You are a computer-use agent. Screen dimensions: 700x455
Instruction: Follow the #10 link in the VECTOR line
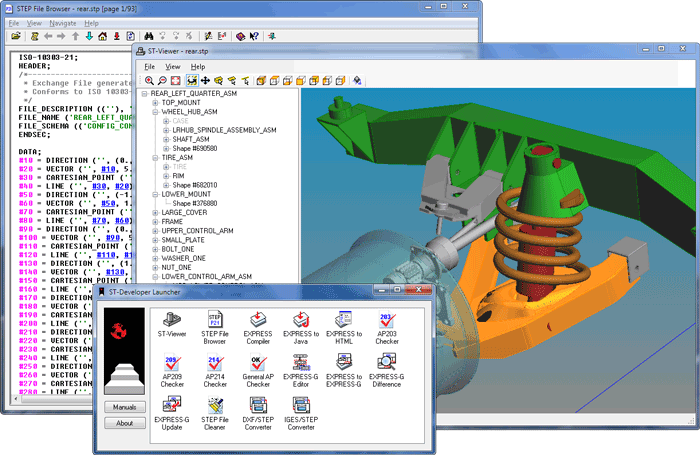click(x=108, y=169)
